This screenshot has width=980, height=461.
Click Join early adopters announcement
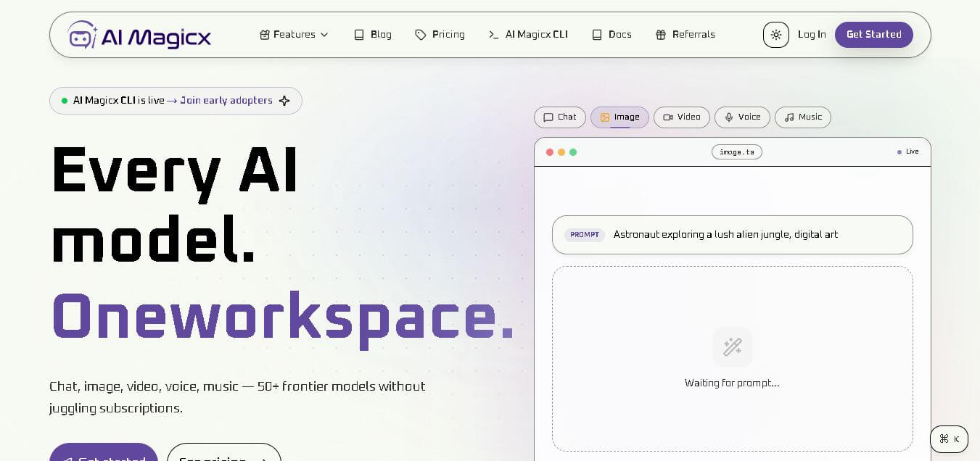click(226, 101)
